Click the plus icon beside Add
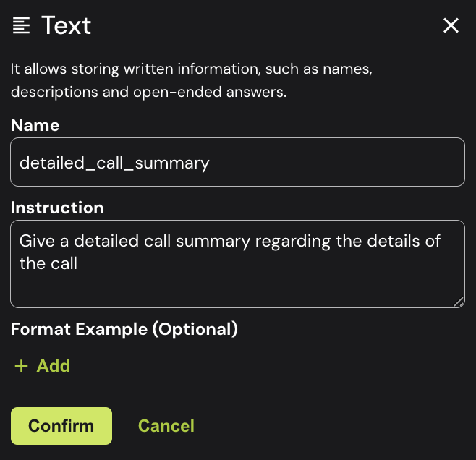 tap(22, 366)
